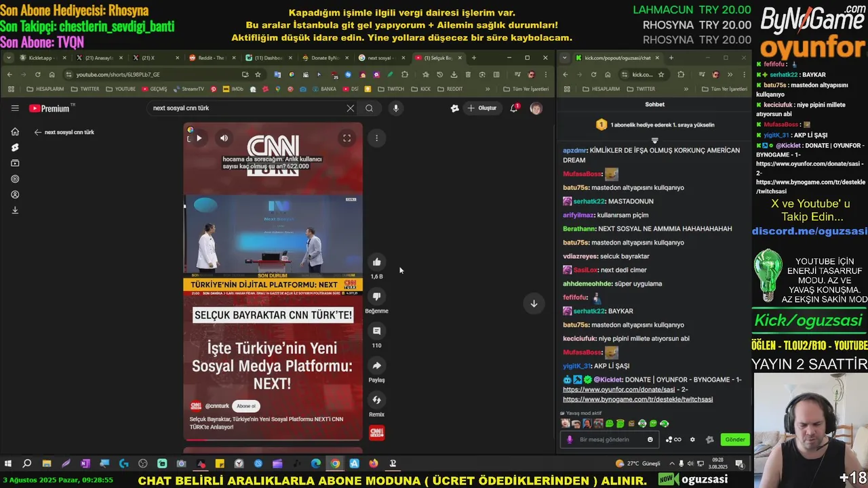868x488 pixels.
Task: Click 'Bir mesaj gönderin' chat input
Action: click(x=610, y=439)
